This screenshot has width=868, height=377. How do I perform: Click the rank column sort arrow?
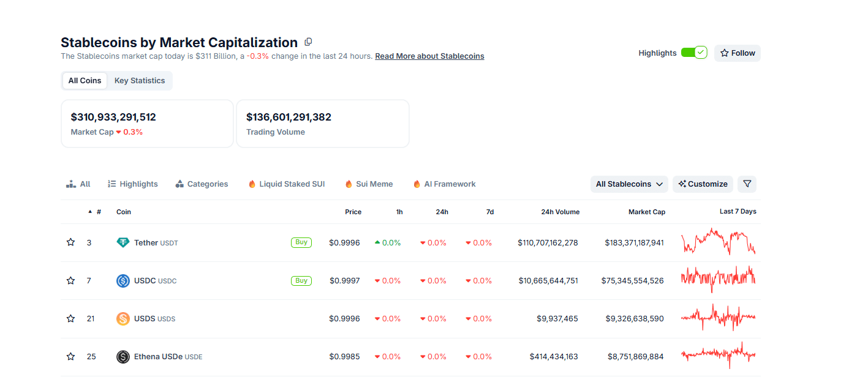click(x=89, y=211)
